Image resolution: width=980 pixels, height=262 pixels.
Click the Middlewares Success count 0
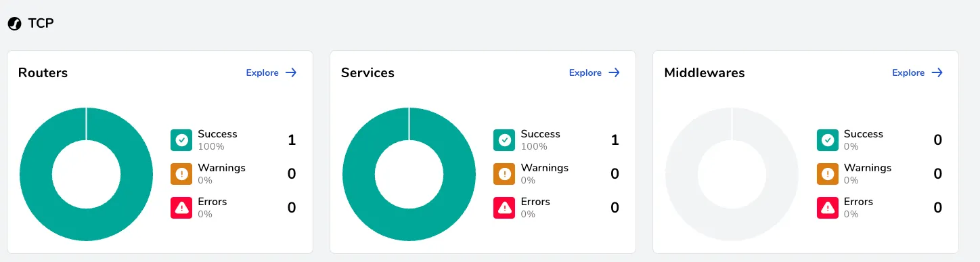938,140
